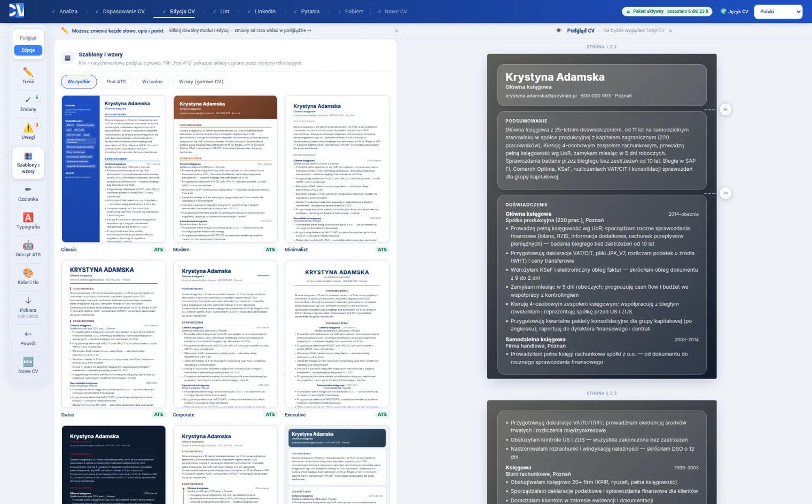Screen dimensions: 812x504
Task: Click the PODSUMOWANIE heading in the CV preview
Action: click(x=526, y=121)
